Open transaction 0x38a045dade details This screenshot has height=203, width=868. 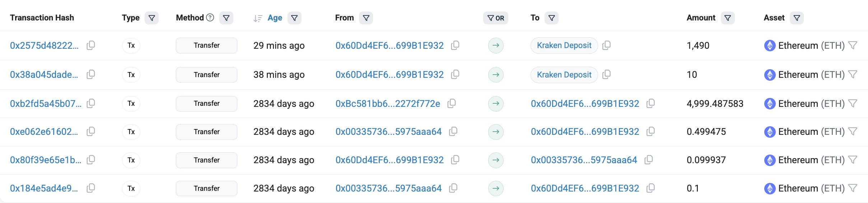[44, 75]
